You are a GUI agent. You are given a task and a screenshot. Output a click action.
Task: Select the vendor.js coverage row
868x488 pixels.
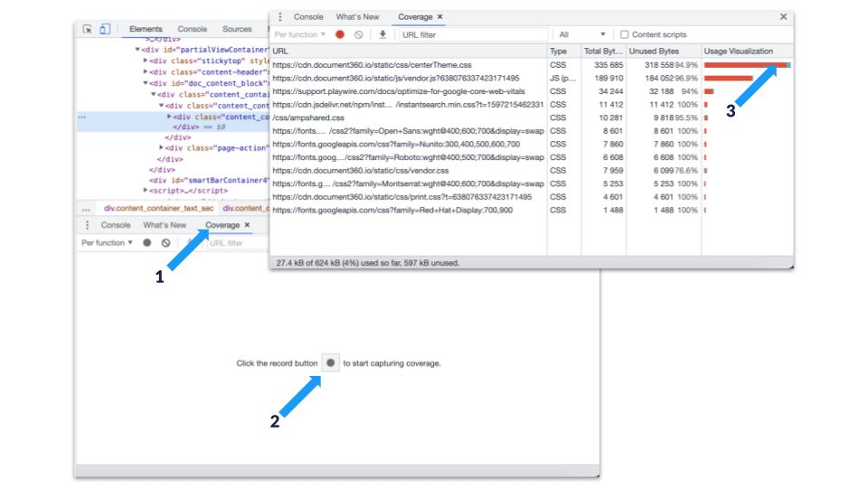coord(532,78)
